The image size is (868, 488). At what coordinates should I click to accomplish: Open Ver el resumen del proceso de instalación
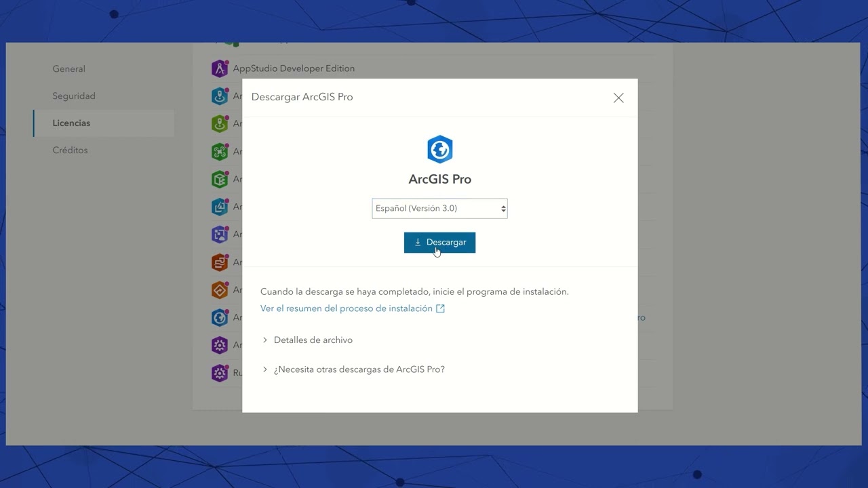pos(347,308)
